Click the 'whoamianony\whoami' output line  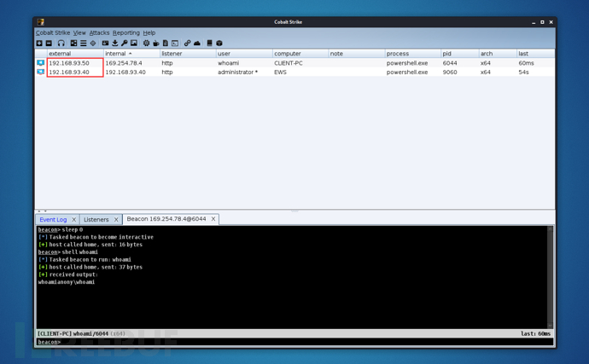67,282
